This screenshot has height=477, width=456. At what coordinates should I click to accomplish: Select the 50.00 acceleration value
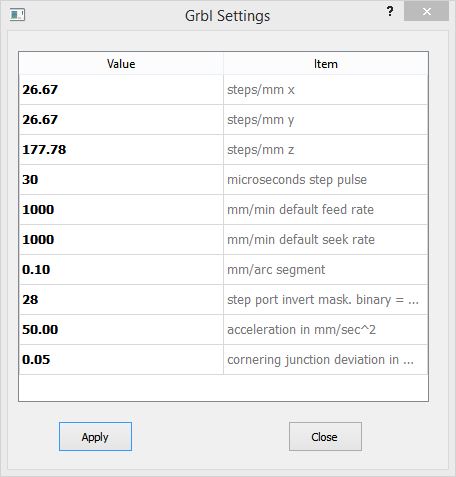pyautogui.click(x=121, y=330)
